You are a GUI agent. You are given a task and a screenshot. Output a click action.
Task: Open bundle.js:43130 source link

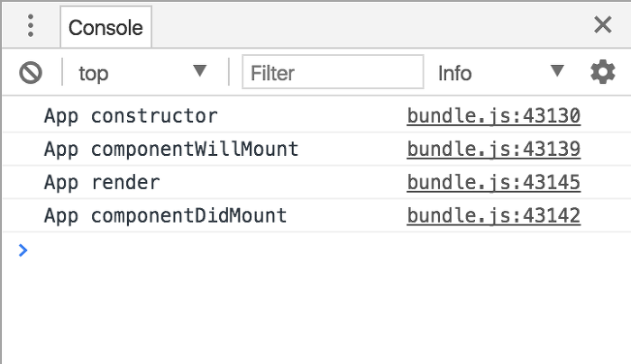pos(493,116)
